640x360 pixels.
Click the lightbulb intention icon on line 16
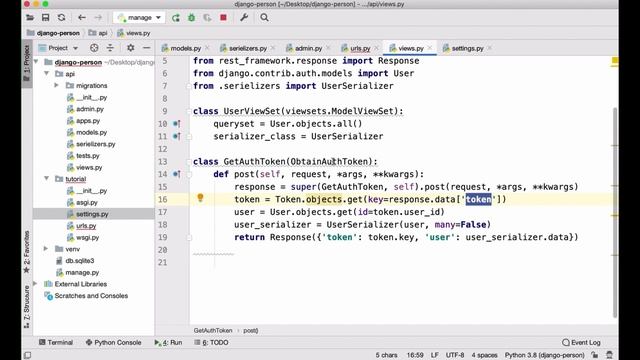pyautogui.click(x=200, y=198)
